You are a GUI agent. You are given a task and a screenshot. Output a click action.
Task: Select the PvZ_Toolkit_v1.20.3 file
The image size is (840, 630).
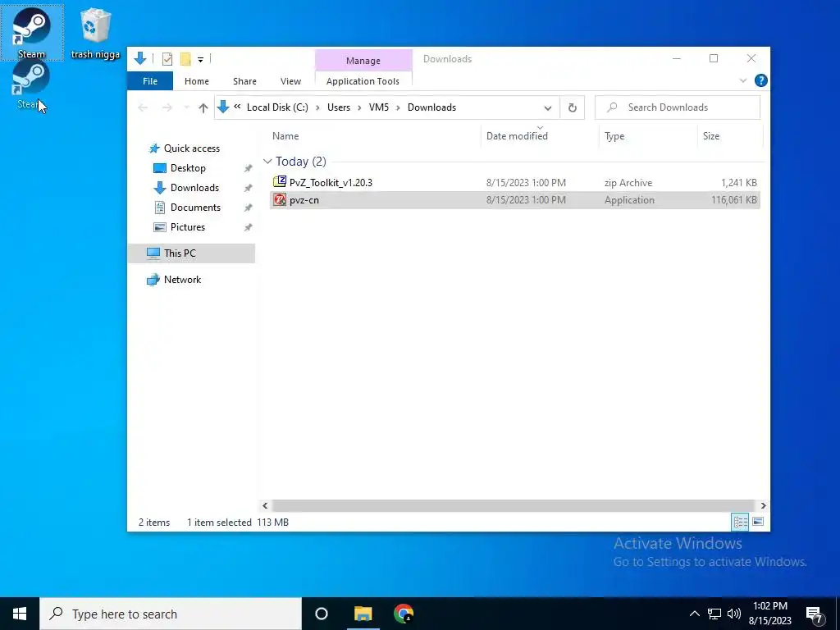click(515, 183)
